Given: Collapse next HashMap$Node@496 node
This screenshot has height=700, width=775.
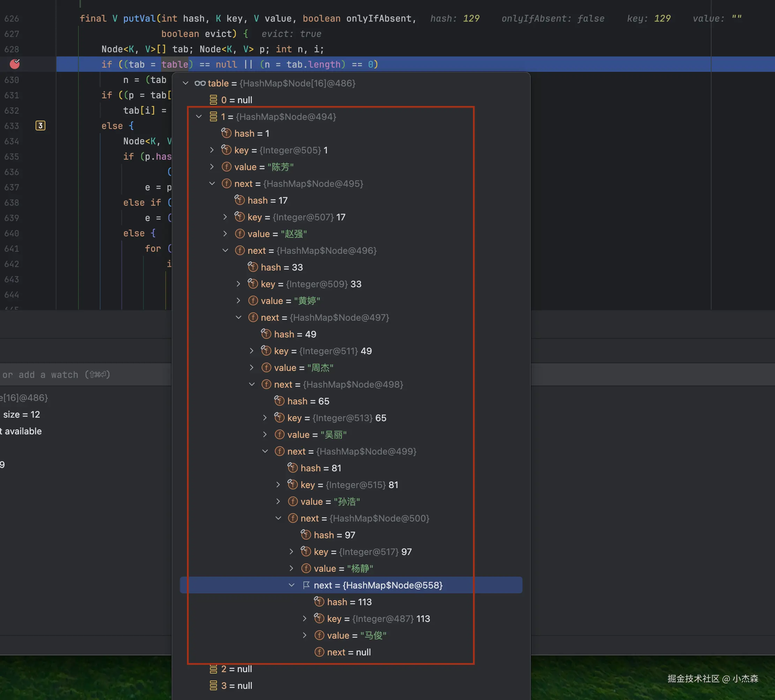Looking at the screenshot, I should (225, 251).
